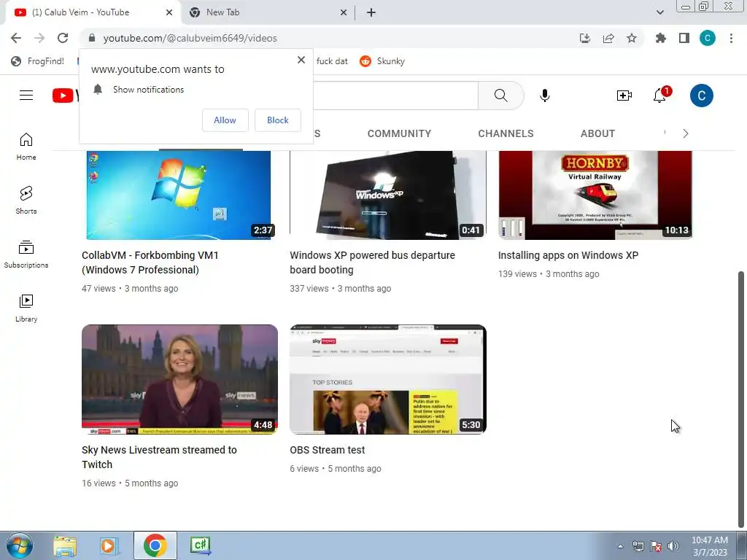Click the YouTube search magnifier button
This screenshot has height=560, width=747.
coord(500,96)
